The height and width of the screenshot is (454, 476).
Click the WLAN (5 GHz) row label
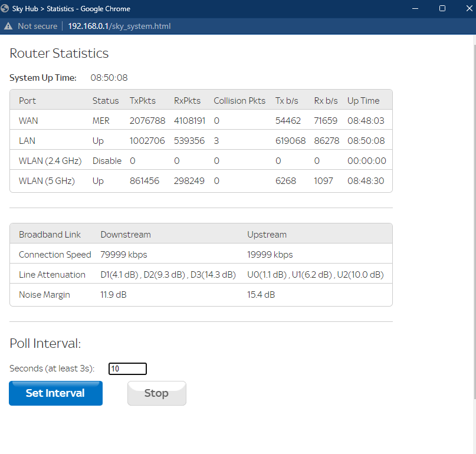47,181
